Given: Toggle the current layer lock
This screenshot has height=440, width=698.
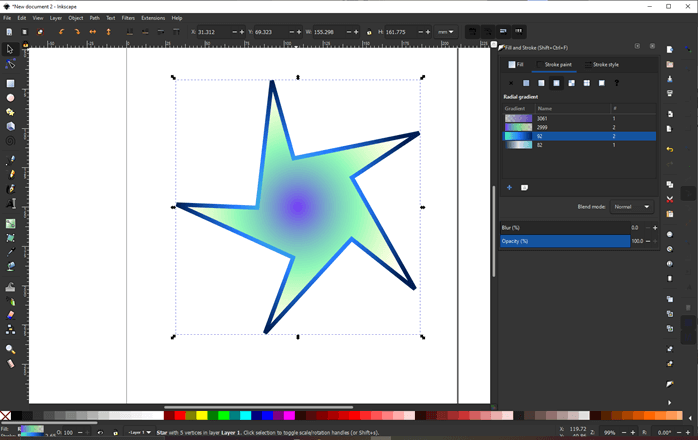Looking at the screenshot, I should click(x=115, y=433).
